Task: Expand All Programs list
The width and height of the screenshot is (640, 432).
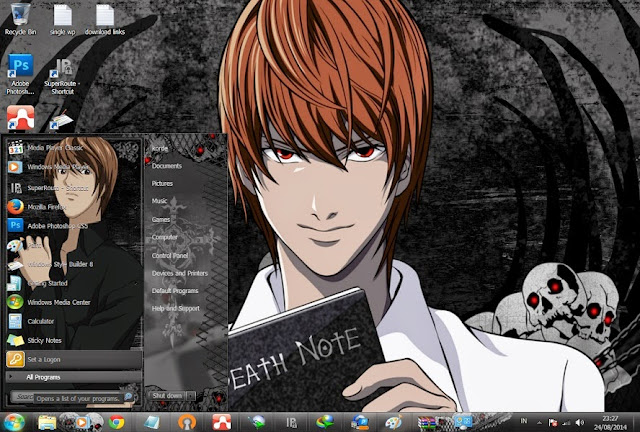Action: point(73,377)
